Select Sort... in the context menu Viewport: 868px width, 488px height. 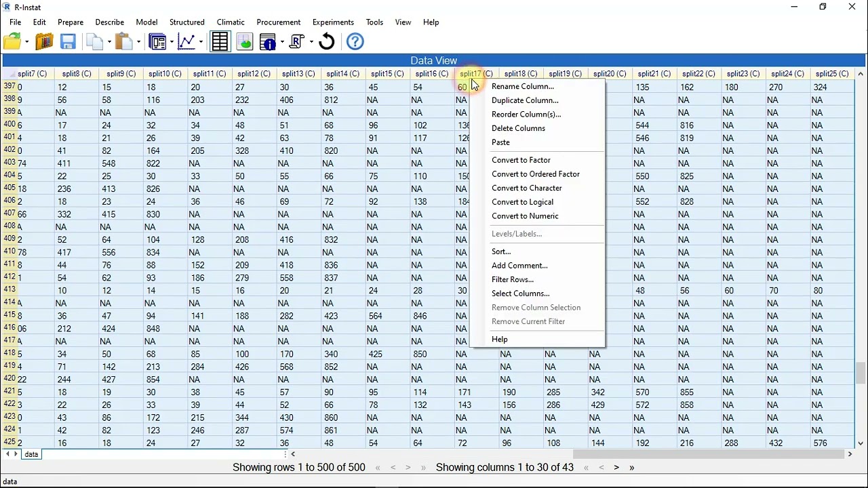[x=501, y=251]
